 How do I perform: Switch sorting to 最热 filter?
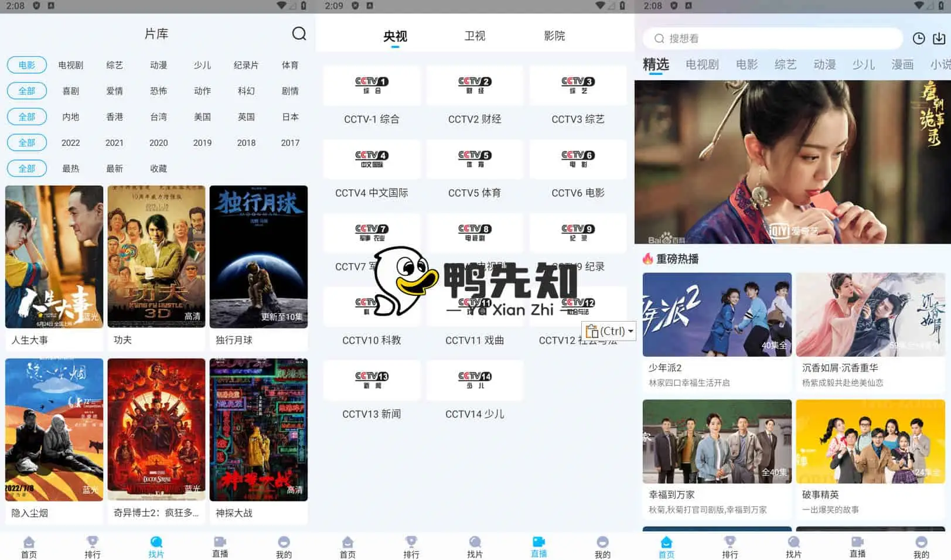pos(71,169)
